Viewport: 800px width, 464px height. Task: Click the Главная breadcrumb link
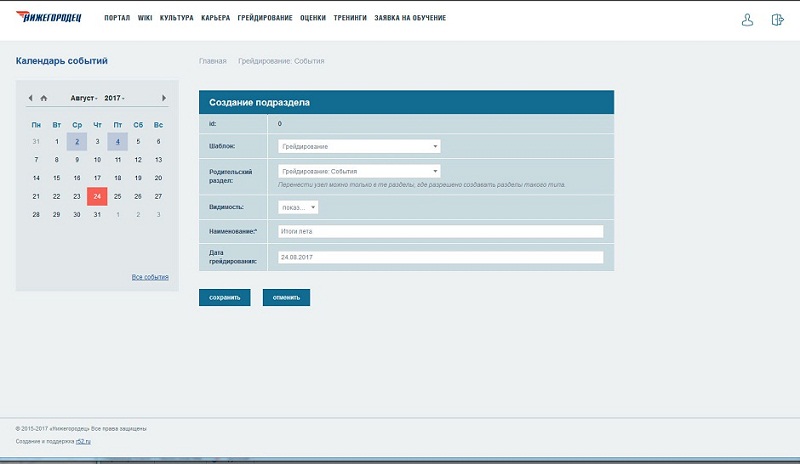(212, 61)
